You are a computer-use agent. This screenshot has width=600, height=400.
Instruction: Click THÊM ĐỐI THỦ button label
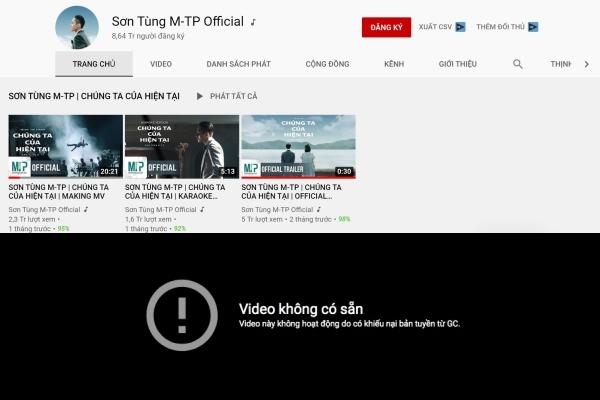tap(500, 27)
